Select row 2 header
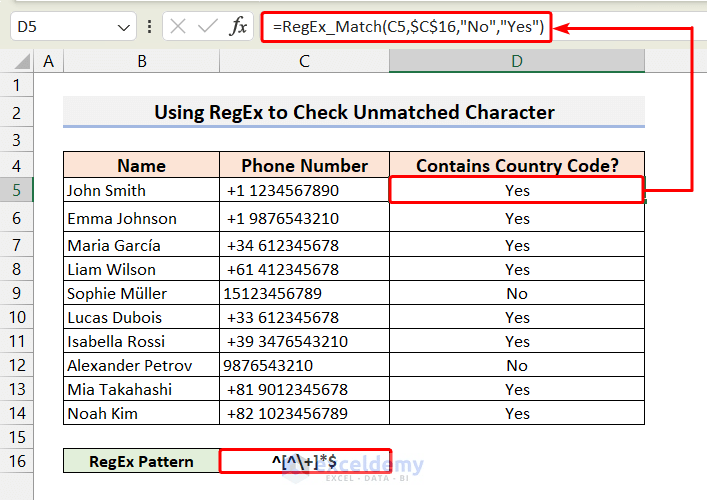This screenshot has height=500, width=707. pyautogui.click(x=17, y=113)
